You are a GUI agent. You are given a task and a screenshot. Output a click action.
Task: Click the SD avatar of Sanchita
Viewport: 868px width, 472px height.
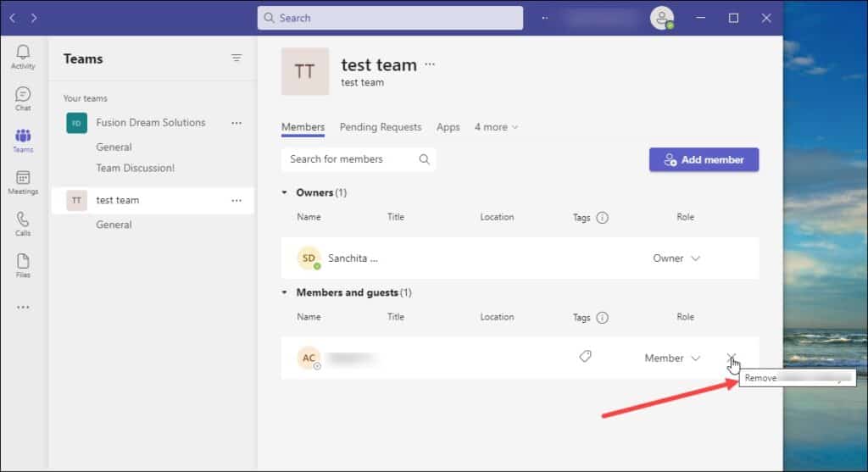point(309,258)
